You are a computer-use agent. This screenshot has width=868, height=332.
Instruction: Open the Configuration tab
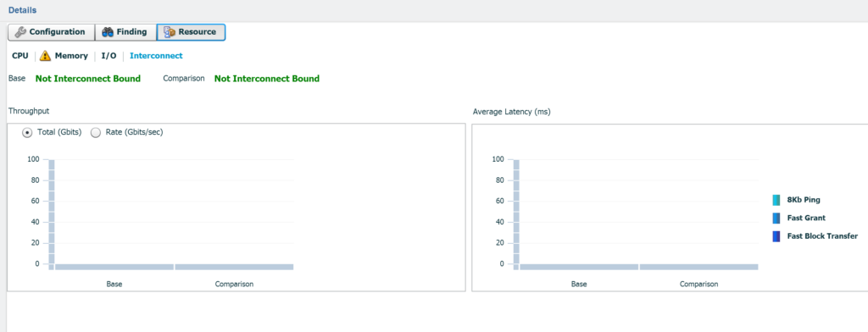(x=51, y=32)
